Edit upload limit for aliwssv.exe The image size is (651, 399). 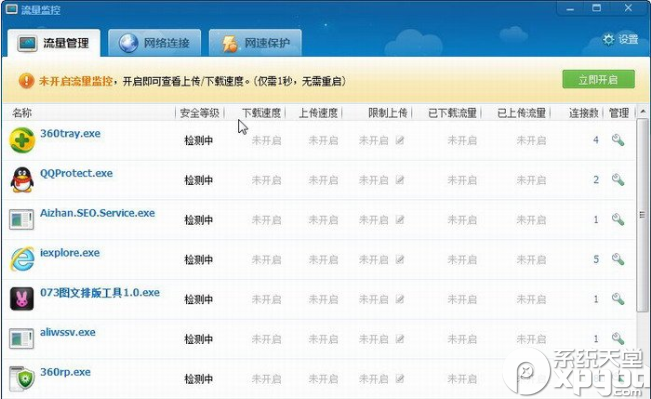click(x=400, y=339)
